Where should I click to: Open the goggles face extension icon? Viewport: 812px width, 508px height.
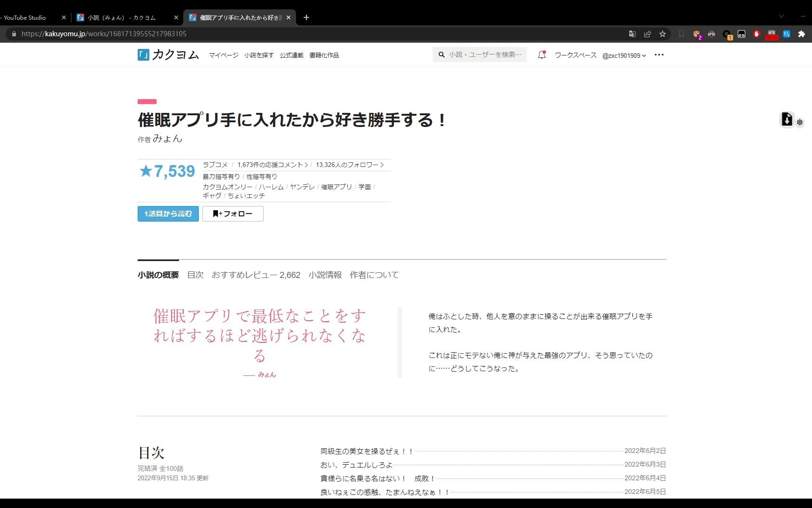pyautogui.click(x=711, y=34)
